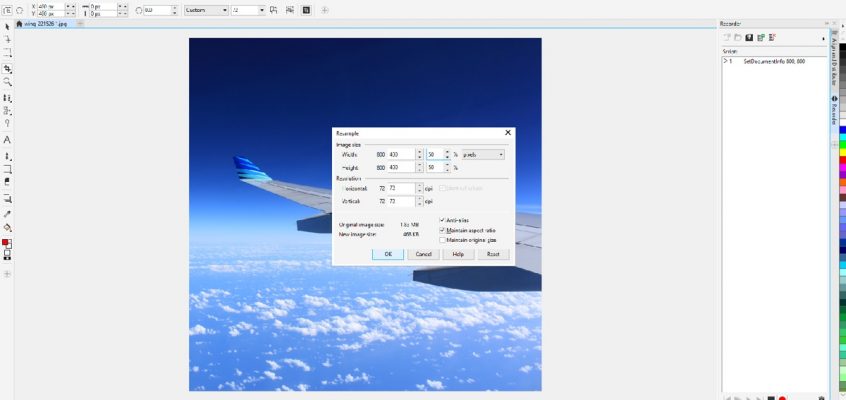Image resolution: width=846 pixels, height=400 pixels.
Task: Select the Zoom magnifier tool
Action: tap(8, 82)
